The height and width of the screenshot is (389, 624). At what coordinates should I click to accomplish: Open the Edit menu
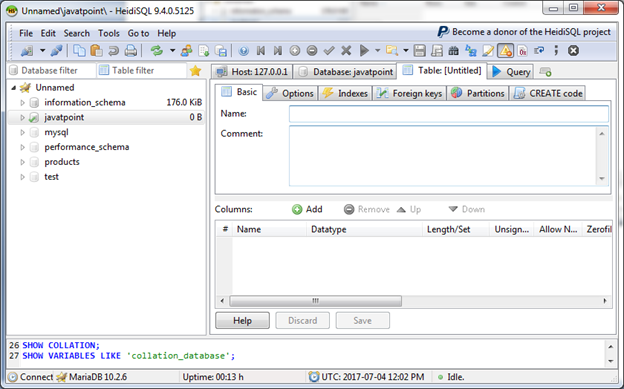tap(48, 33)
